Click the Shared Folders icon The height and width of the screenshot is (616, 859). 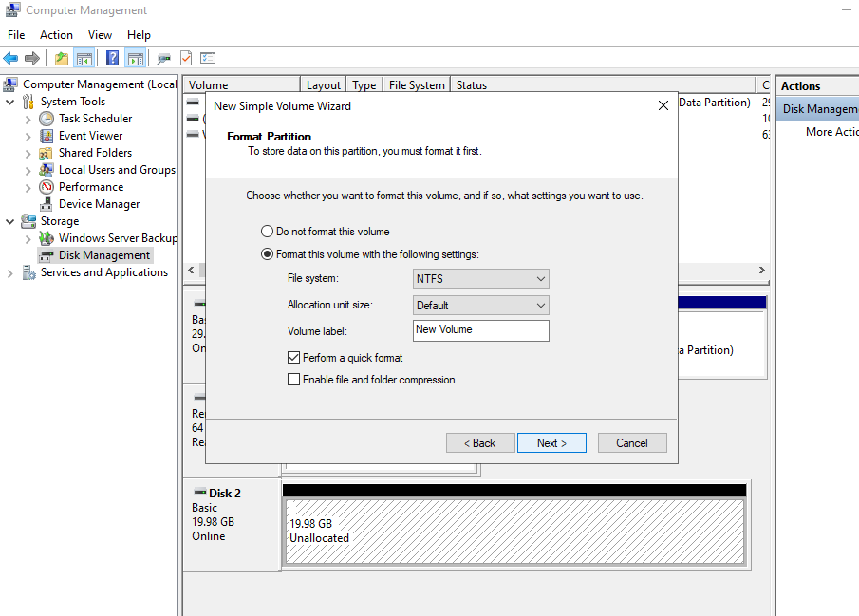pos(46,153)
